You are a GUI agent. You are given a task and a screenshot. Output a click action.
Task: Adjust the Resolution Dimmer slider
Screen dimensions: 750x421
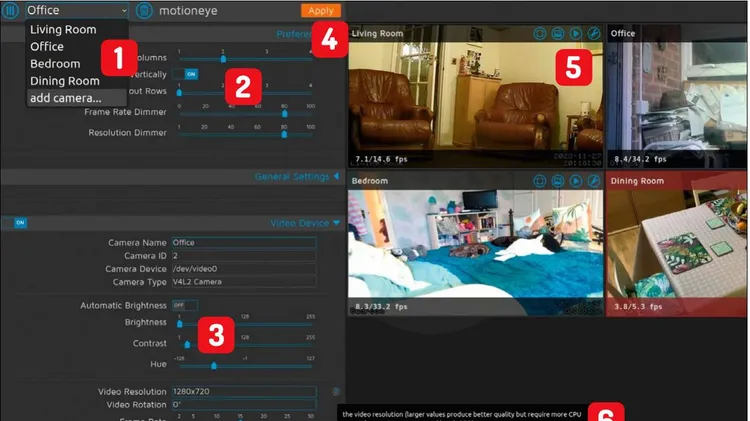pyautogui.click(x=245, y=135)
